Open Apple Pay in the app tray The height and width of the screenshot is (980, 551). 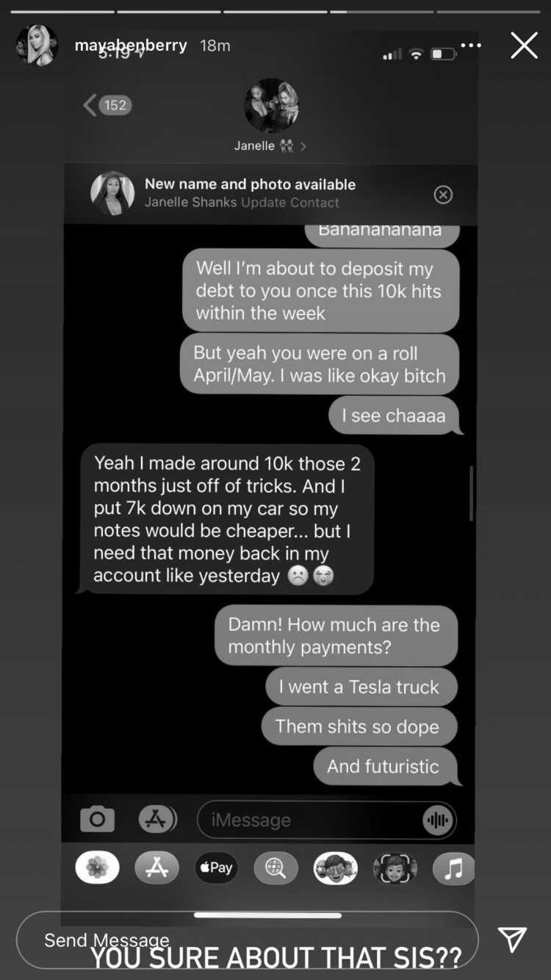pyautogui.click(x=216, y=868)
